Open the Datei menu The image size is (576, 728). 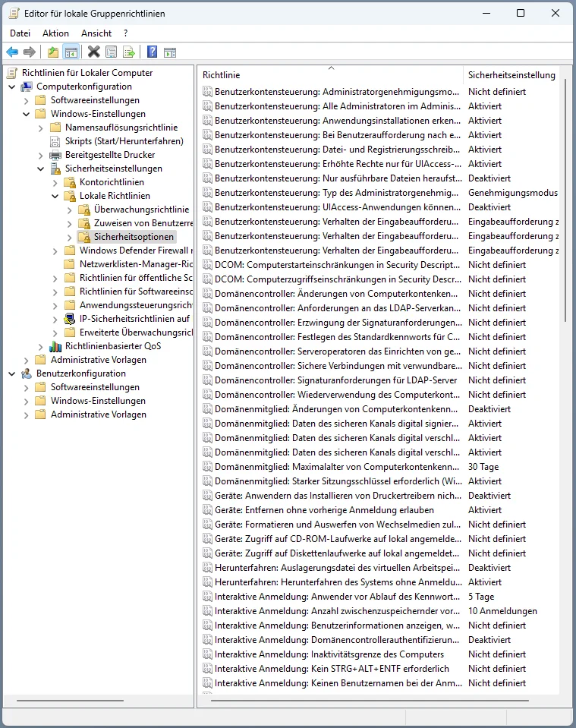click(x=20, y=33)
